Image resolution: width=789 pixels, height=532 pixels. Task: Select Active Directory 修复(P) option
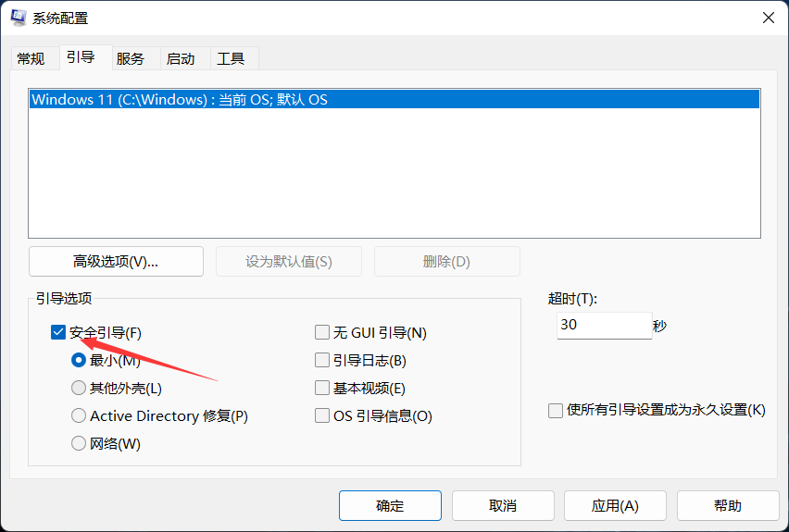tap(79, 415)
